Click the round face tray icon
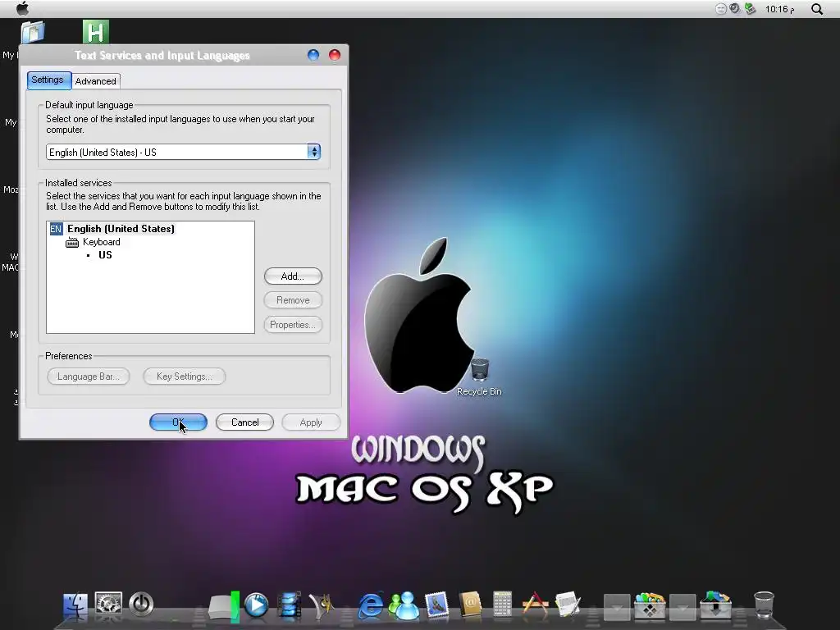Viewport: 840px width, 630px height. pos(721,9)
